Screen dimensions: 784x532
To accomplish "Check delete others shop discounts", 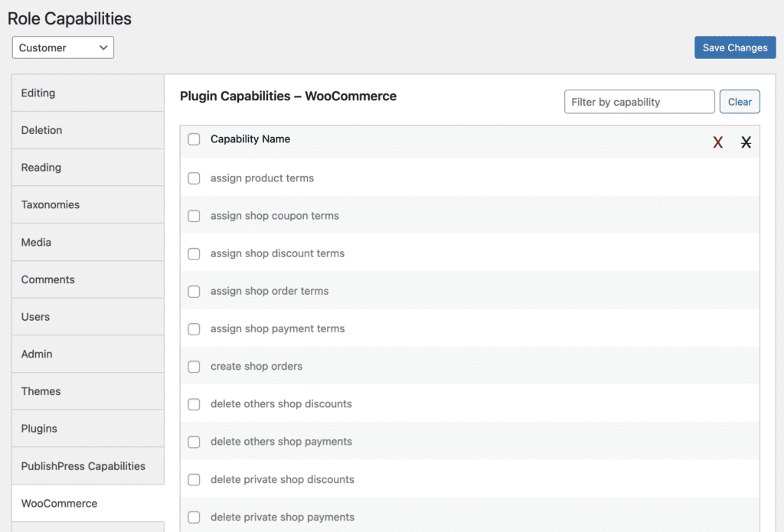I will 194,404.
